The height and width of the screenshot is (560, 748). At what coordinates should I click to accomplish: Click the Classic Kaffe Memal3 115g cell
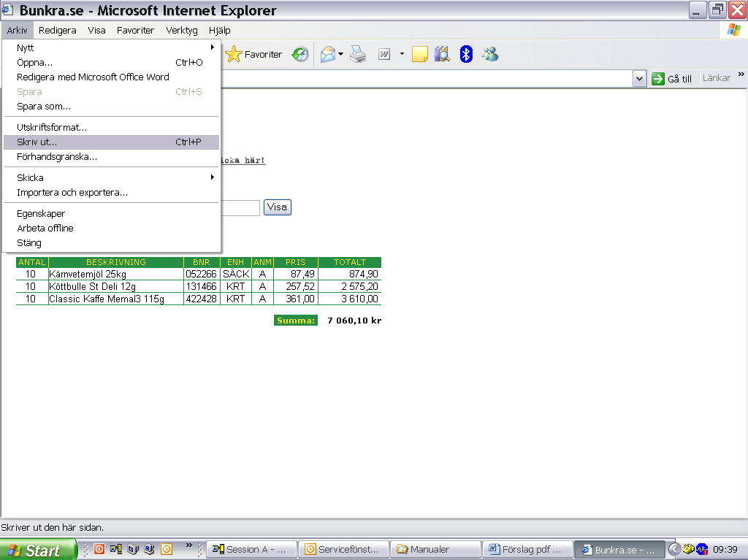click(116, 299)
